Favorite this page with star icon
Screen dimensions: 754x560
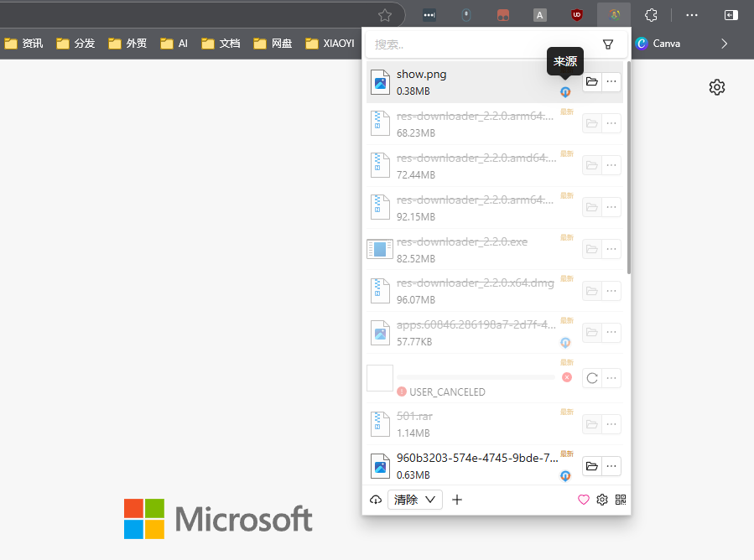[385, 15]
